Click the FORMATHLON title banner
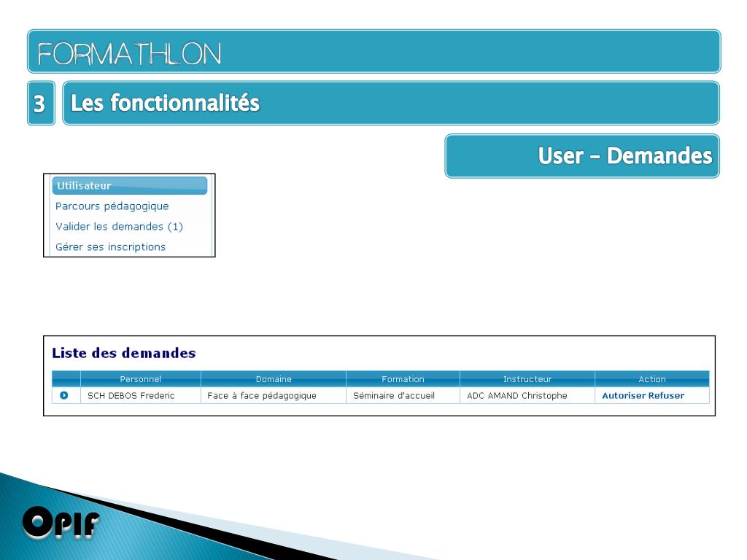The height and width of the screenshot is (560, 747). (x=374, y=52)
